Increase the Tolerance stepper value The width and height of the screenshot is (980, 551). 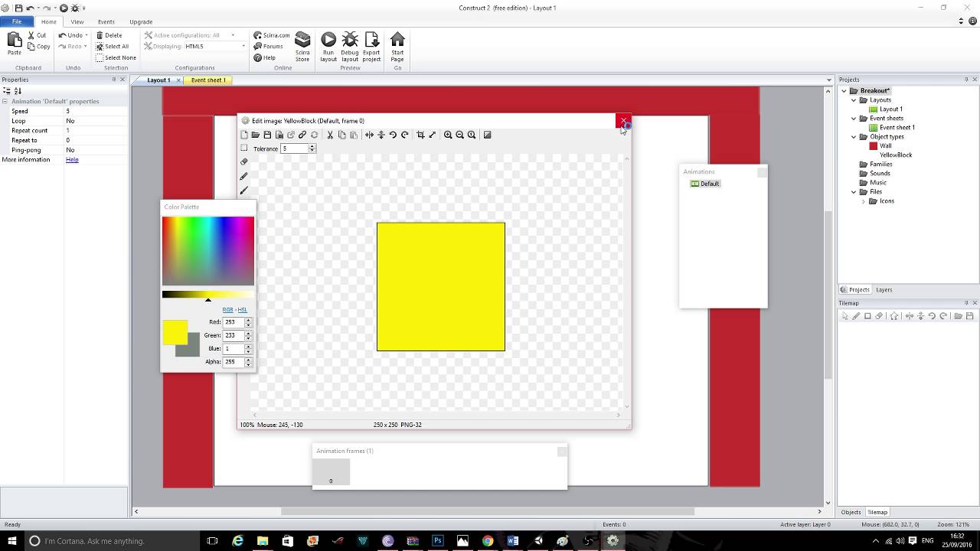coord(312,146)
